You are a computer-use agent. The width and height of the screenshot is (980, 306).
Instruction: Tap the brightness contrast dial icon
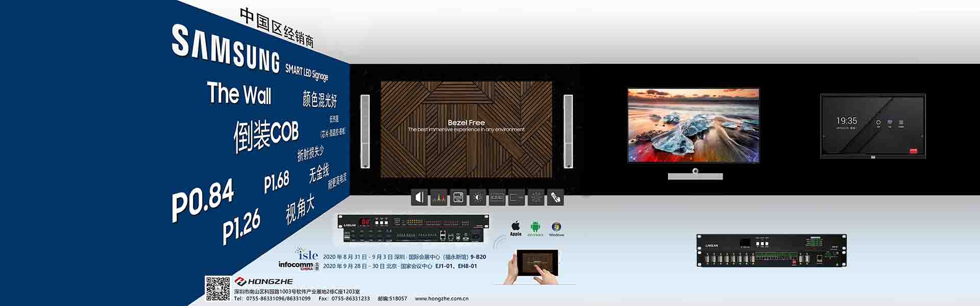tap(478, 197)
